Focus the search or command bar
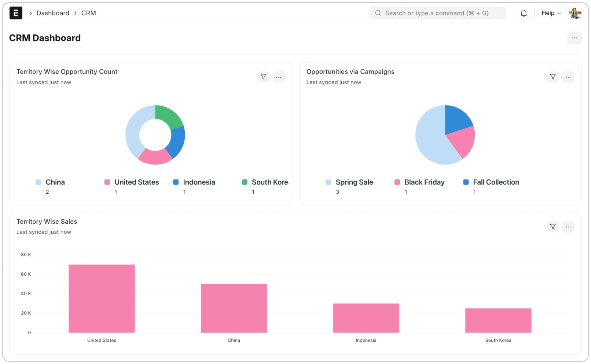 437,13
